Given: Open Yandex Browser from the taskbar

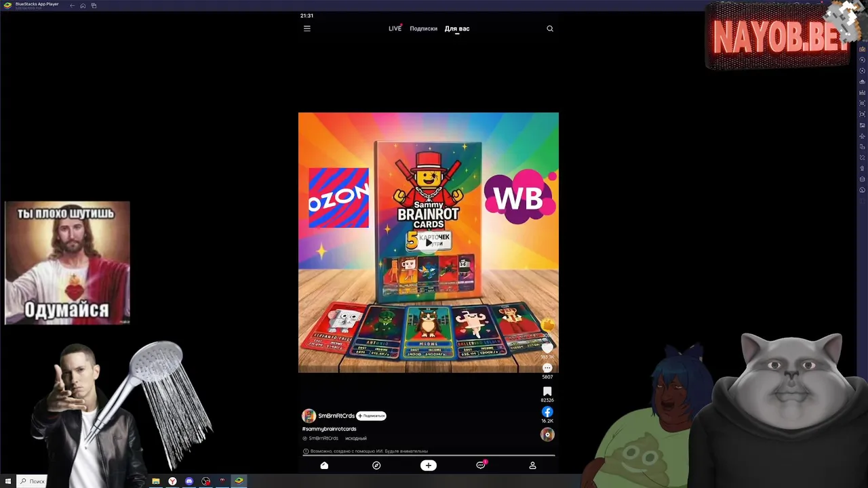Looking at the screenshot, I should click(x=172, y=481).
